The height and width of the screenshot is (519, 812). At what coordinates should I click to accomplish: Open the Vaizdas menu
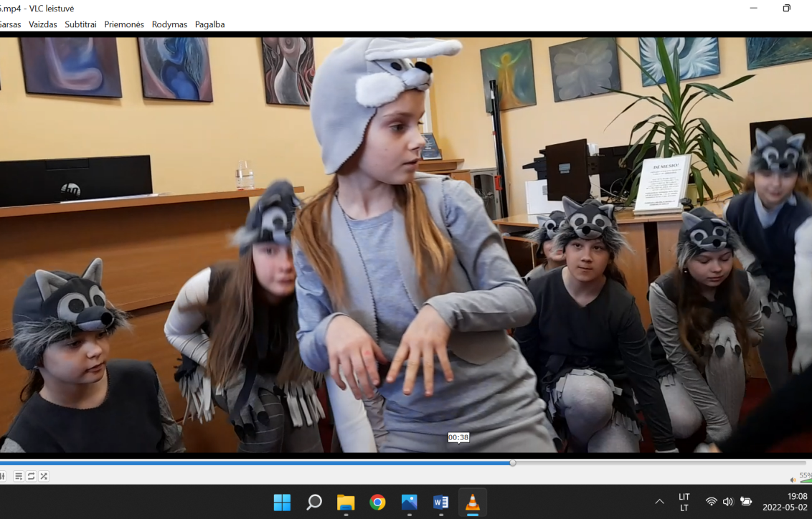(43, 24)
